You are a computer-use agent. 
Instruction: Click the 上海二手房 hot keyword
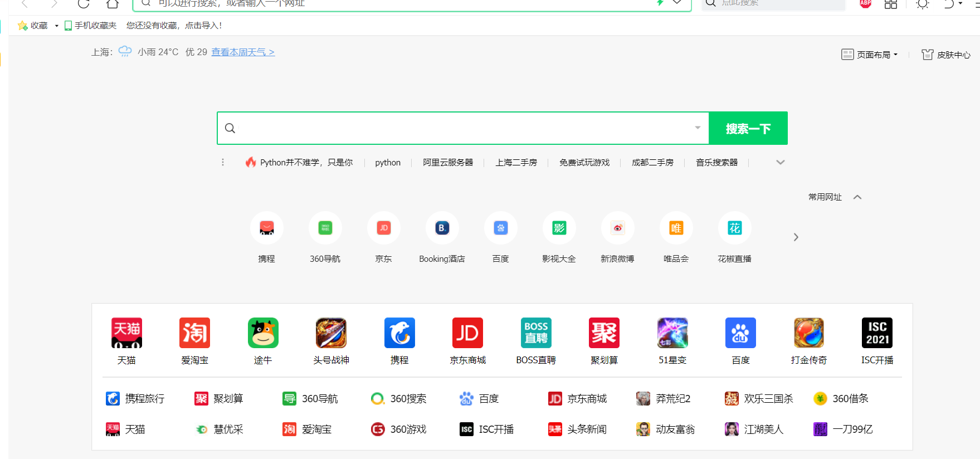pyautogui.click(x=516, y=162)
